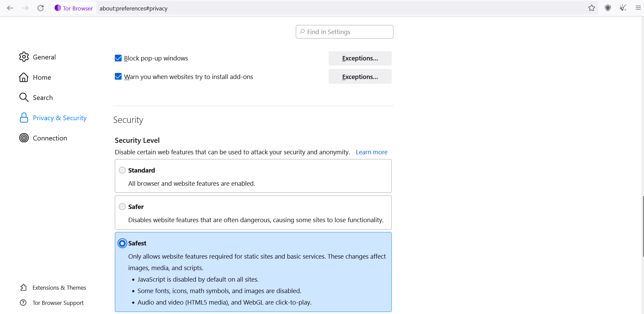
Task: Uncheck Block pop-up windows
Action: point(118,58)
